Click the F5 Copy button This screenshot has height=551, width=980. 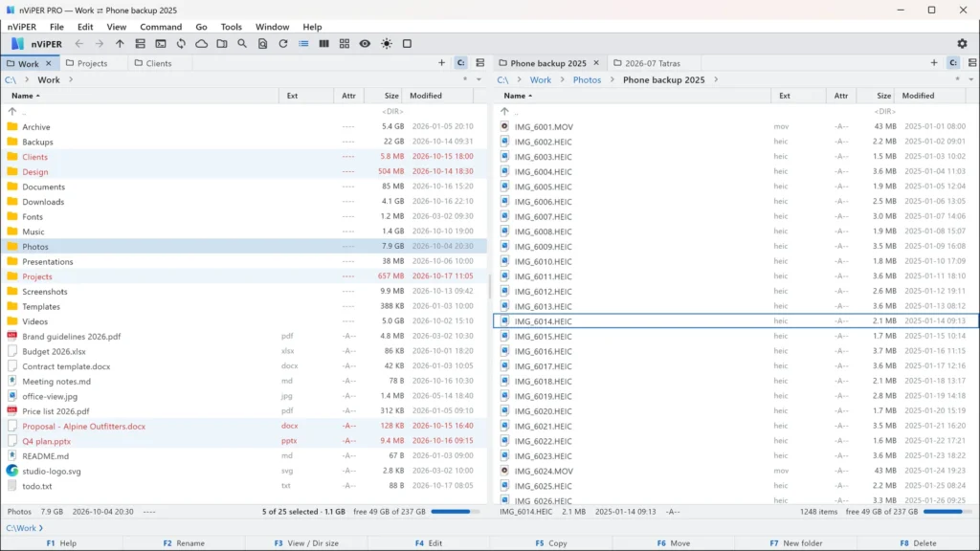(551, 543)
